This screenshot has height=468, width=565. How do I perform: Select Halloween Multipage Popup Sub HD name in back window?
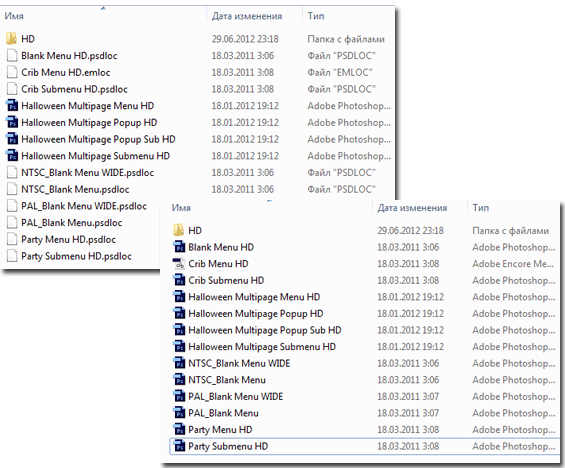[98, 139]
